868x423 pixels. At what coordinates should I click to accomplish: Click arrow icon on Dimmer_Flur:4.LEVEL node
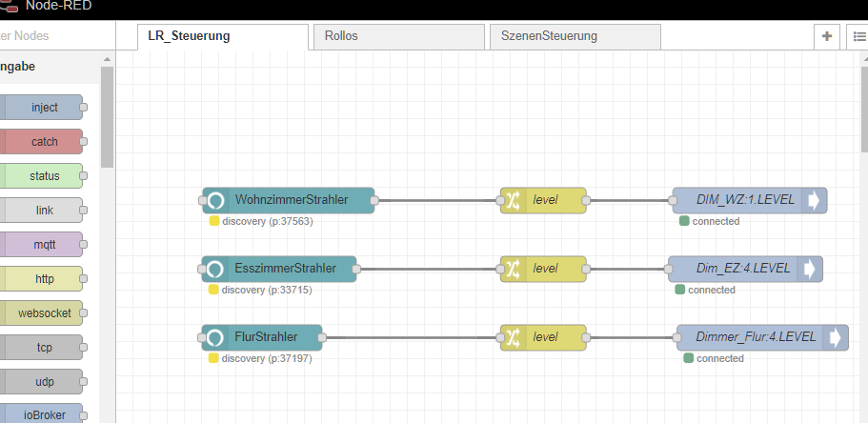(835, 338)
